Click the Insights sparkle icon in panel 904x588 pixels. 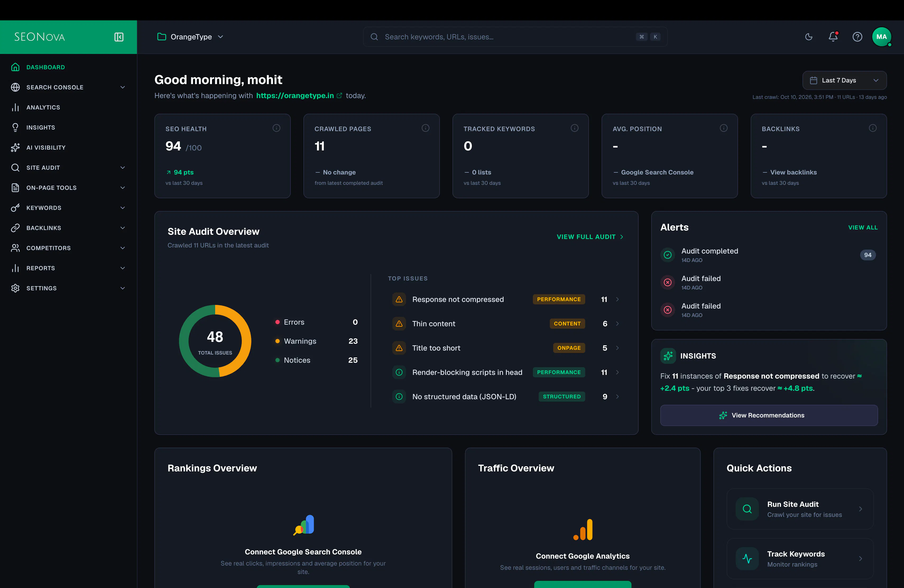tap(668, 356)
